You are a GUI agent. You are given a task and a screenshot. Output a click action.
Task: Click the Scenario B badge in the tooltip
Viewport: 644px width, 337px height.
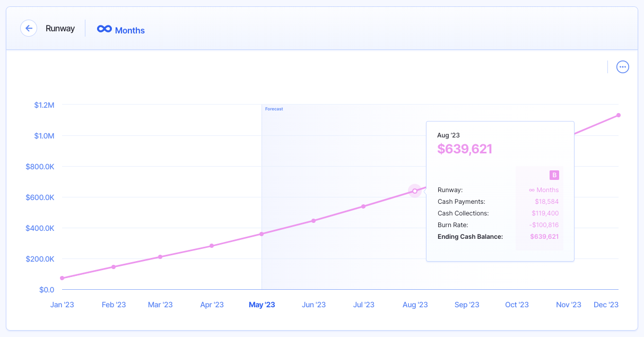pos(554,175)
